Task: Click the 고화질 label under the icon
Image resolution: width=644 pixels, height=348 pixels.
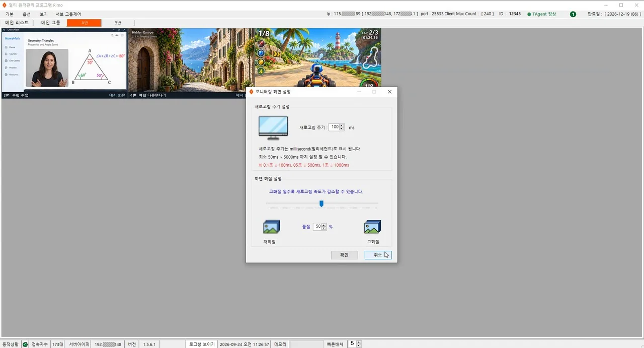Action: [x=373, y=242]
